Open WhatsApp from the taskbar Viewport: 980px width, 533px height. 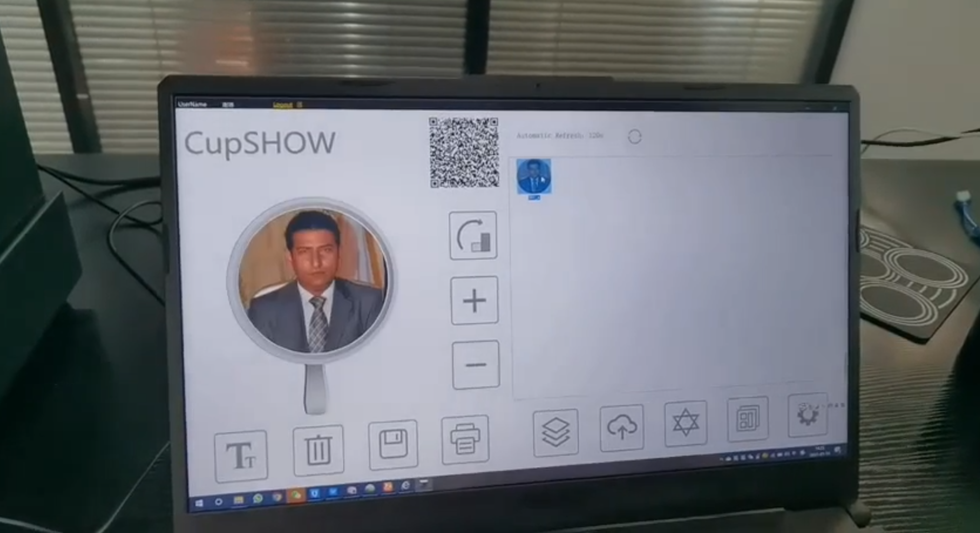(x=258, y=498)
